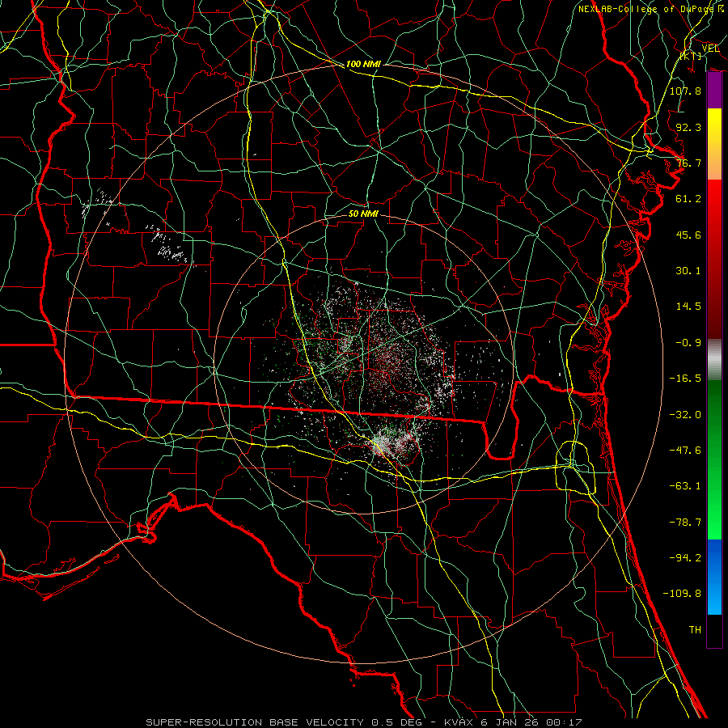Click the -47.6 velocity scale value
Viewport: 728px width, 728px height.
tap(685, 451)
